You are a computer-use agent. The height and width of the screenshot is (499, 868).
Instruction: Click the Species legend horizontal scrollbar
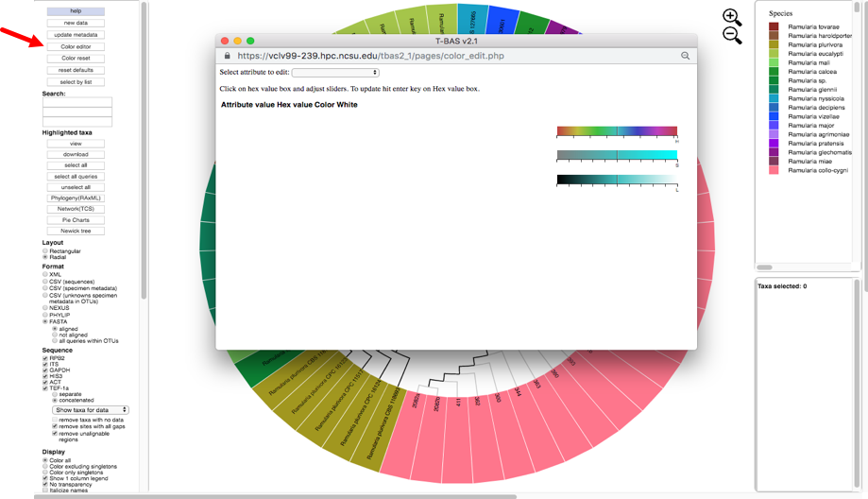coord(764,267)
